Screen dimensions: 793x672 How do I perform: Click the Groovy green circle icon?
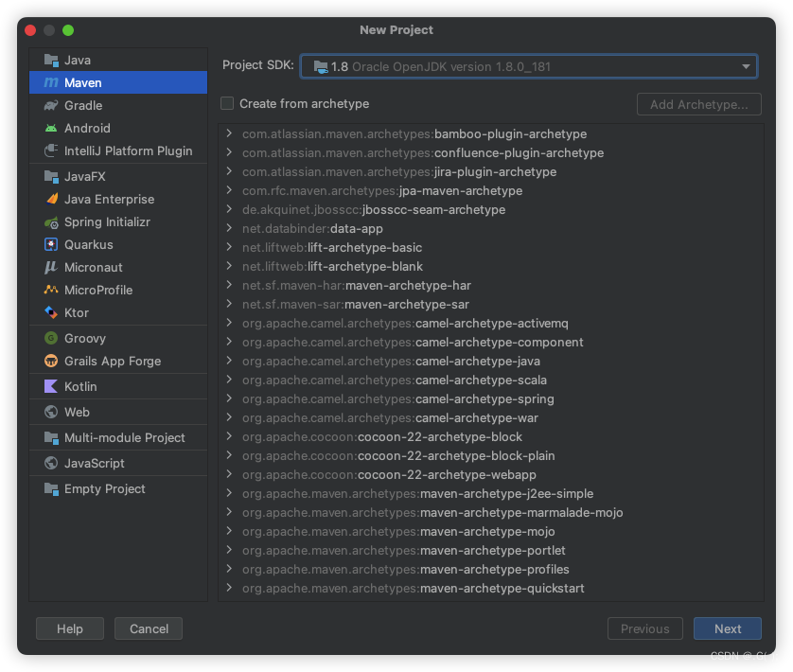pyautogui.click(x=51, y=338)
